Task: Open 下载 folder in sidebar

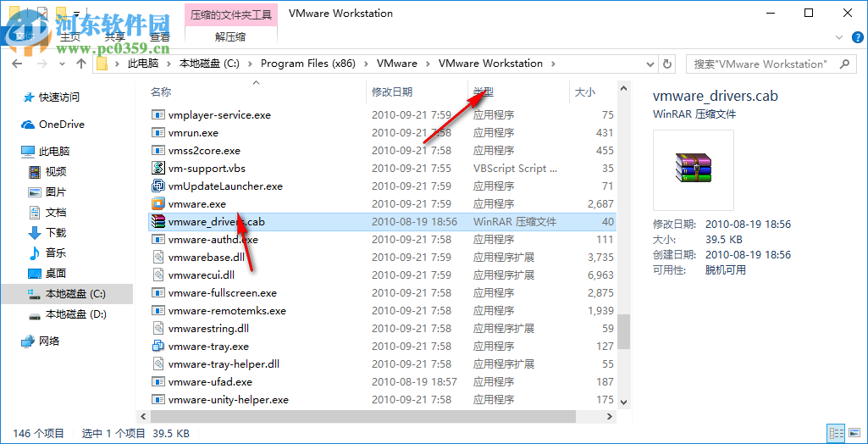Action: click(x=56, y=232)
